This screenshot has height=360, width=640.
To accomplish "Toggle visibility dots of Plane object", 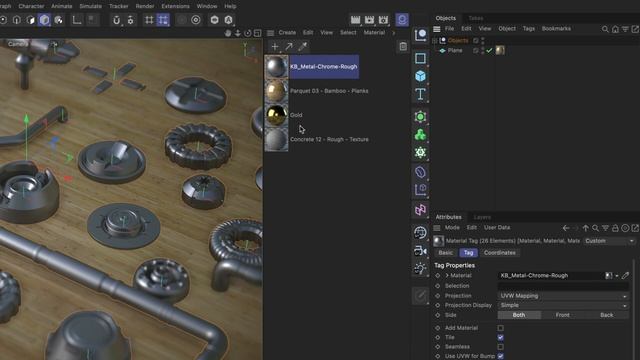I will pyautogui.click(x=483, y=51).
